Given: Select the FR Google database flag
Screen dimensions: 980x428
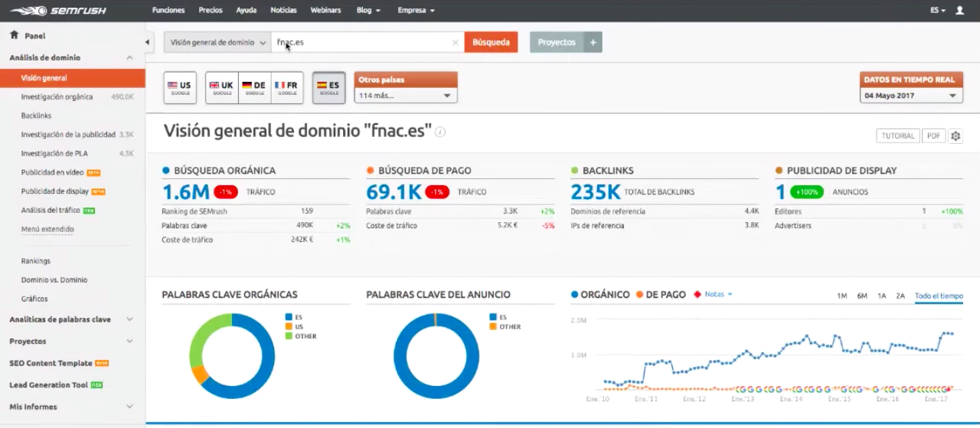Looking at the screenshot, I should [x=287, y=88].
